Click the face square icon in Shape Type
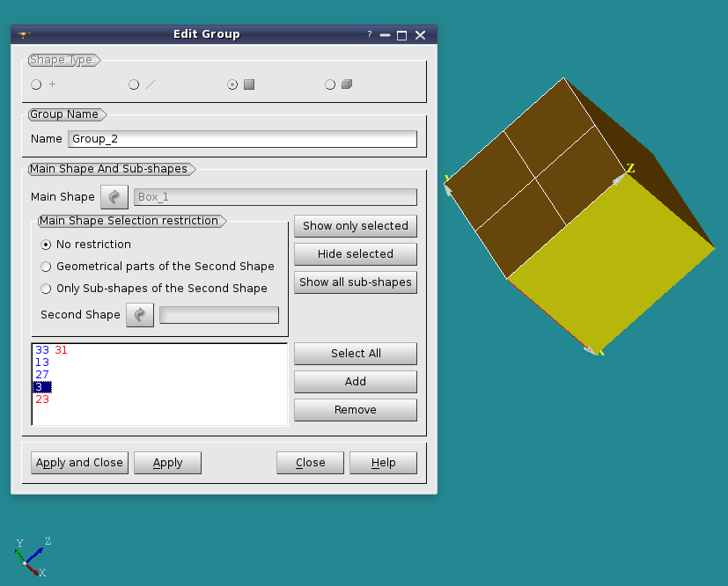Image resolution: width=728 pixels, height=586 pixels. (249, 84)
